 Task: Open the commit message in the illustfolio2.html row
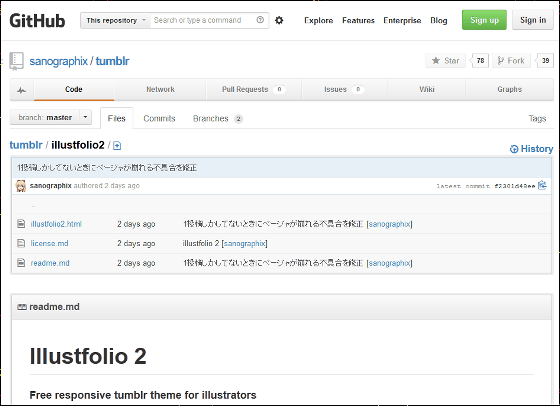click(x=273, y=224)
